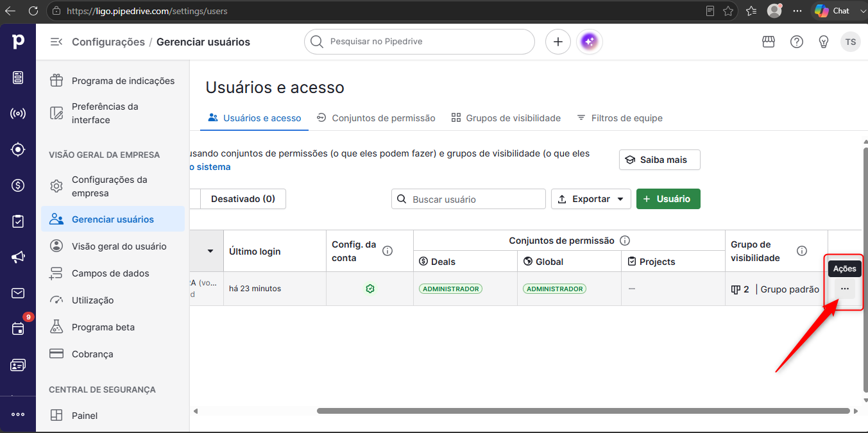
Task: Click info icon beside Grupo de visibilidade
Action: coord(802,251)
